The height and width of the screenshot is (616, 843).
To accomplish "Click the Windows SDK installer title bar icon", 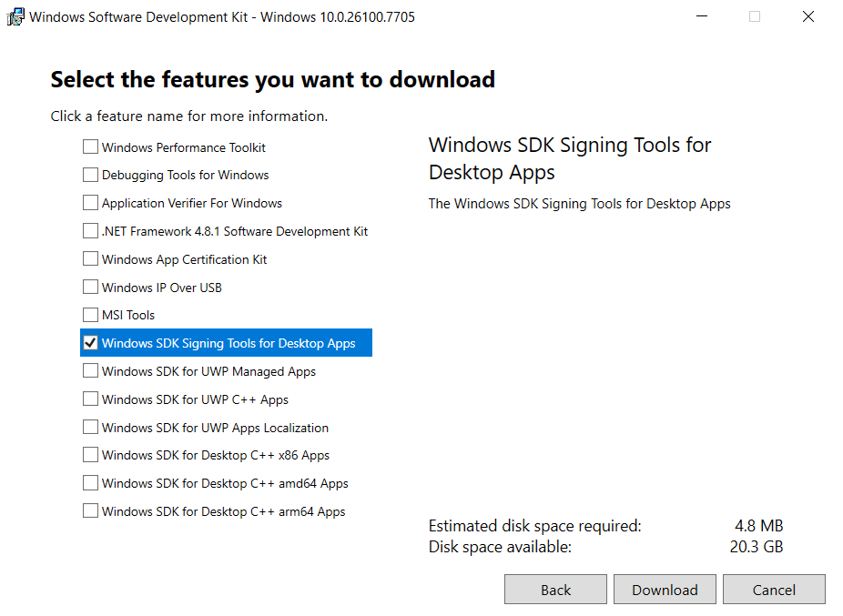I will coord(15,16).
